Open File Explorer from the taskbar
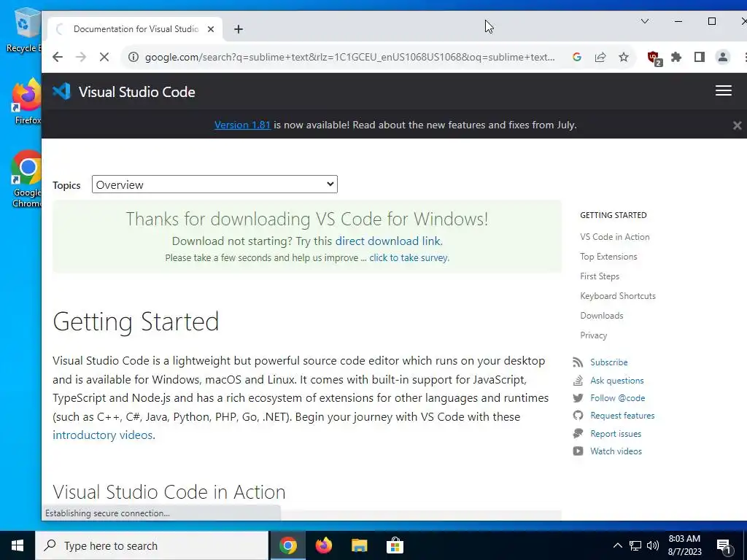The height and width of the screenshot is (560, 747). pos(359,545)
